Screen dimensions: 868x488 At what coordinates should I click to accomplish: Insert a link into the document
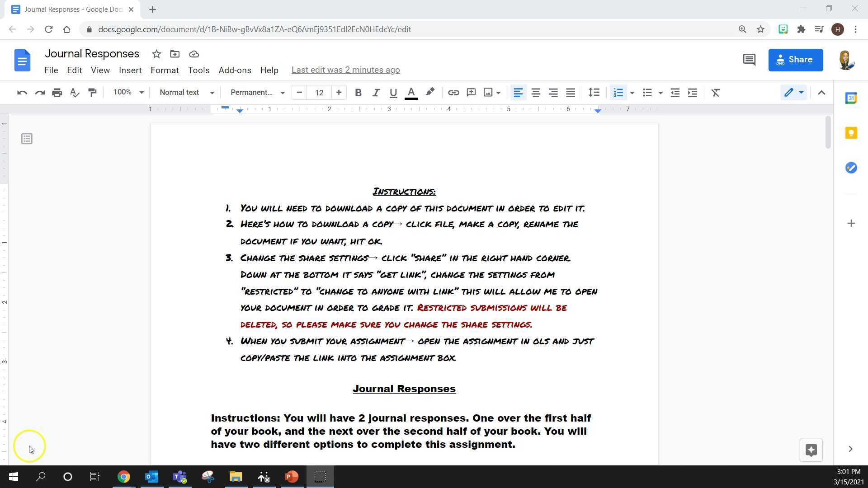pyautogui.click(x=453, y=92)
